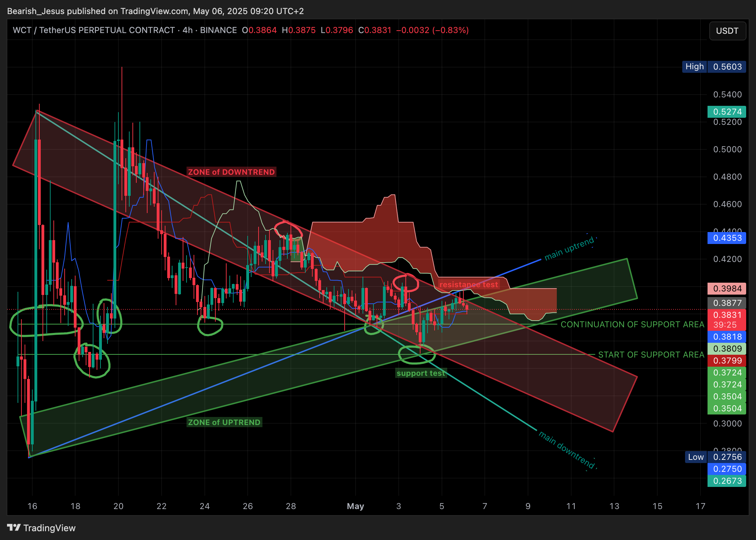
Task: Click the 0.5274 price tag
Action: (726, 112)
